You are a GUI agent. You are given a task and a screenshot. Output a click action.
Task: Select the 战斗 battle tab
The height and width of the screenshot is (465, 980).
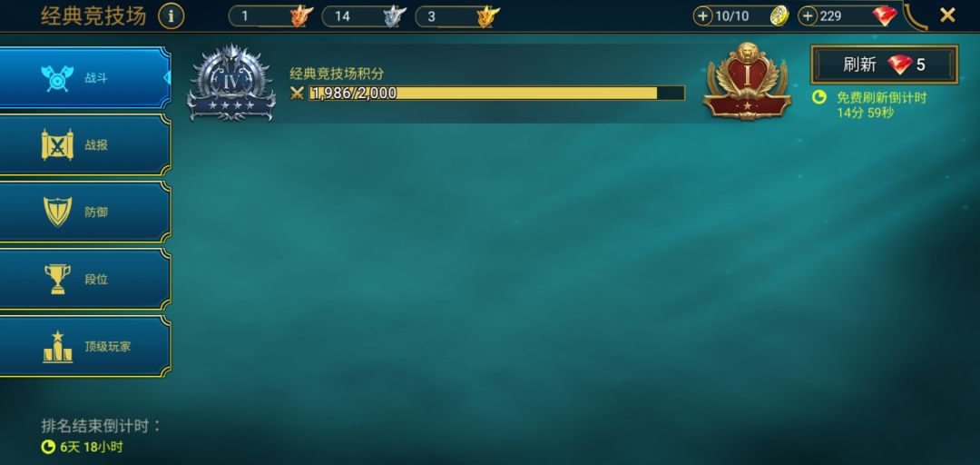point(84,78)
